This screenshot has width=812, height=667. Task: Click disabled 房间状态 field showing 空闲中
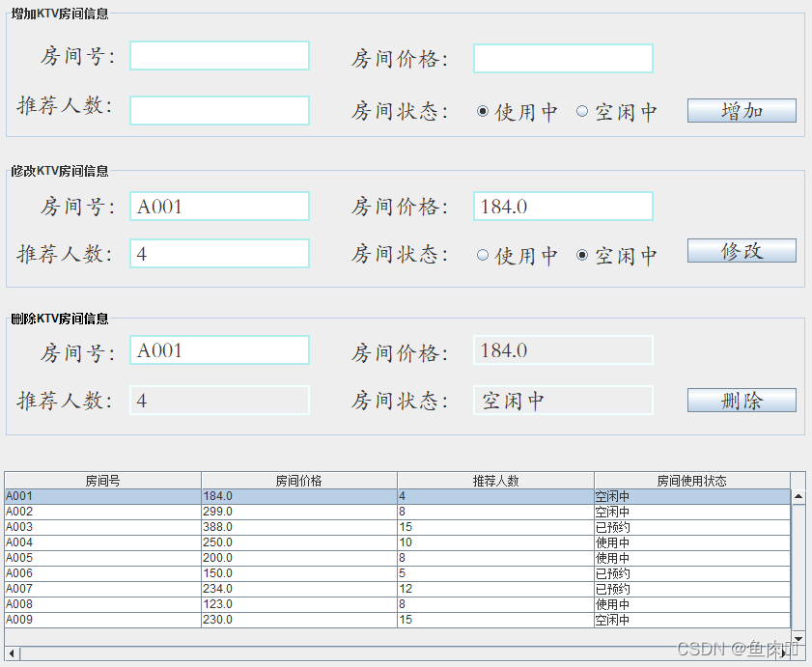click(563, 400)
